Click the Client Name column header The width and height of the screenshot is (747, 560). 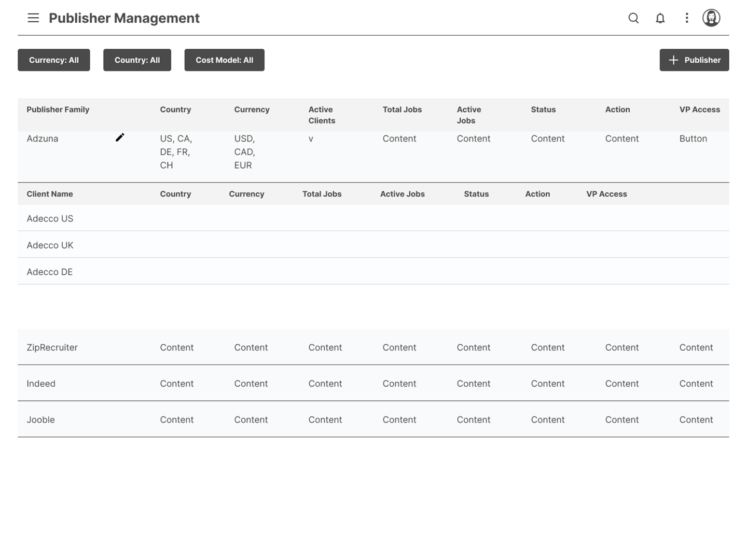click(50, 194)
